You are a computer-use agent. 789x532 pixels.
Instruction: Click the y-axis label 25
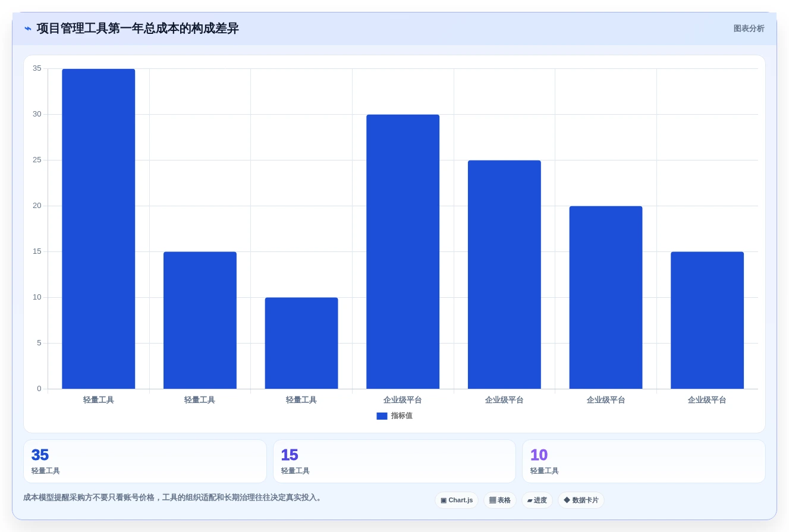pyautogui.click(x=37, y=160)
